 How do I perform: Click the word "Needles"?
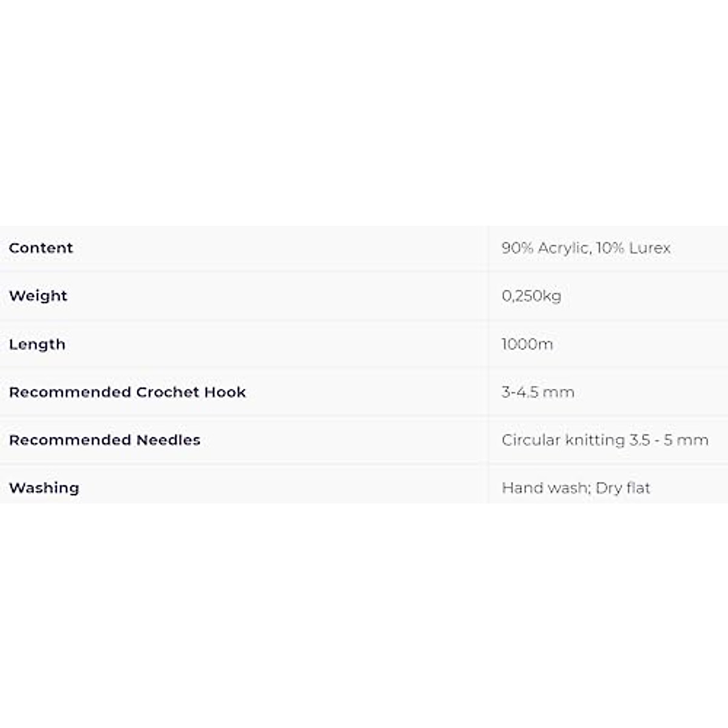coord(168,440)
